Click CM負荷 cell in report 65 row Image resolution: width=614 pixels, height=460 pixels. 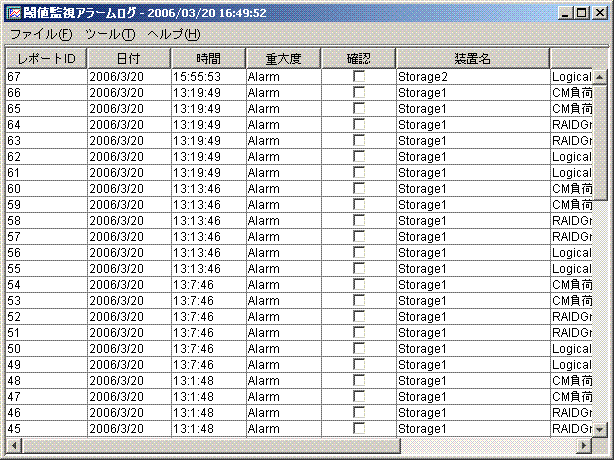point(571,108)
